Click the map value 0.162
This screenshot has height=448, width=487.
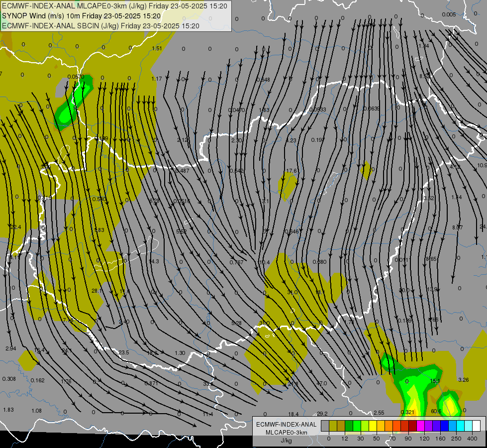point(38,380)
